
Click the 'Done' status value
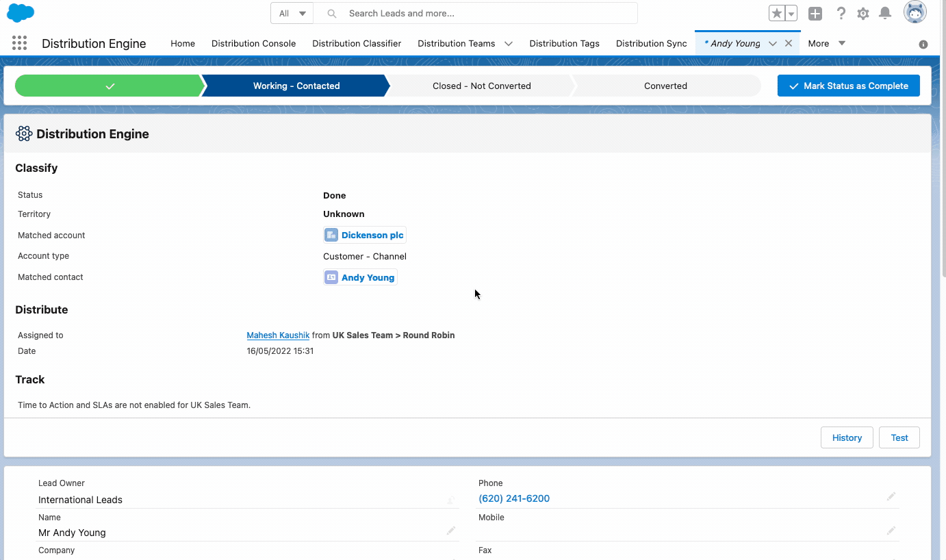click(x=335, y=195)
